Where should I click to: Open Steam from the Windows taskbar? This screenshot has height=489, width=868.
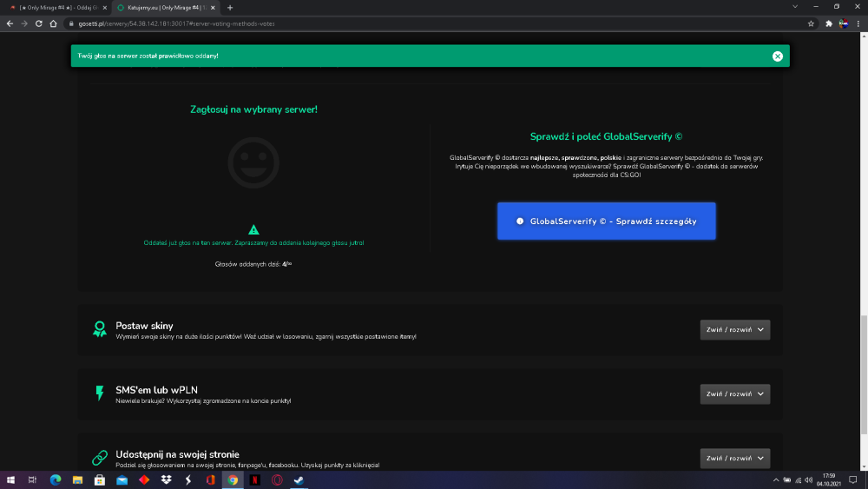[x=299, y=479]
